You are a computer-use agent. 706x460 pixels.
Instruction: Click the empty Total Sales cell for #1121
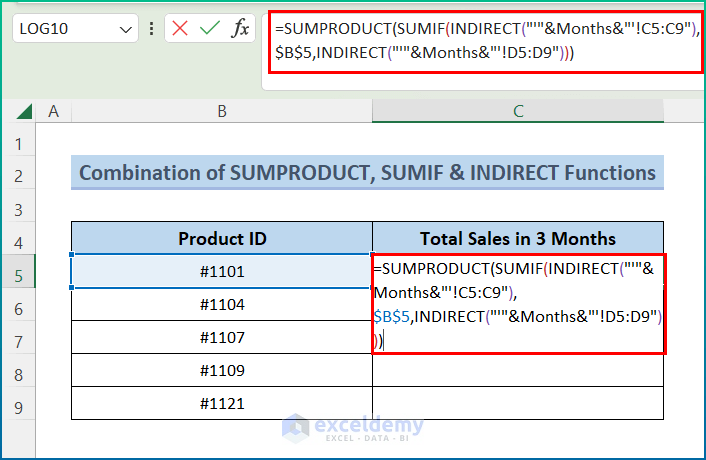[518, 403]
